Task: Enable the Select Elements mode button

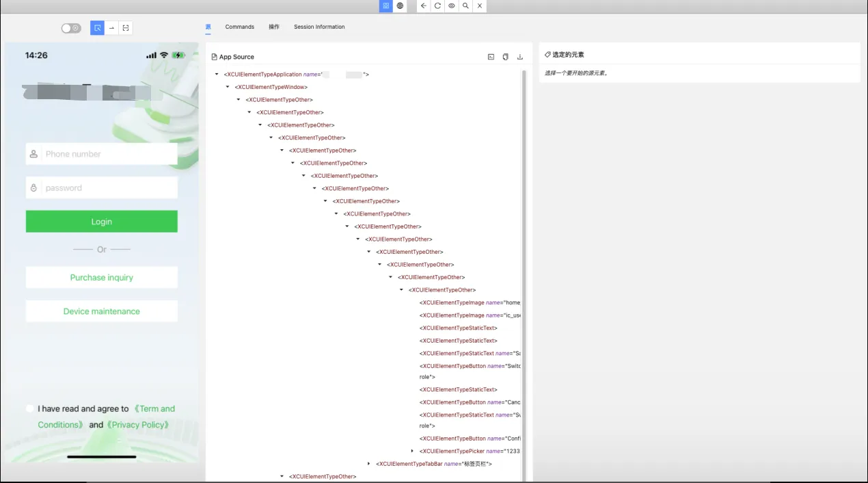Action: click(x=97, y=28)
